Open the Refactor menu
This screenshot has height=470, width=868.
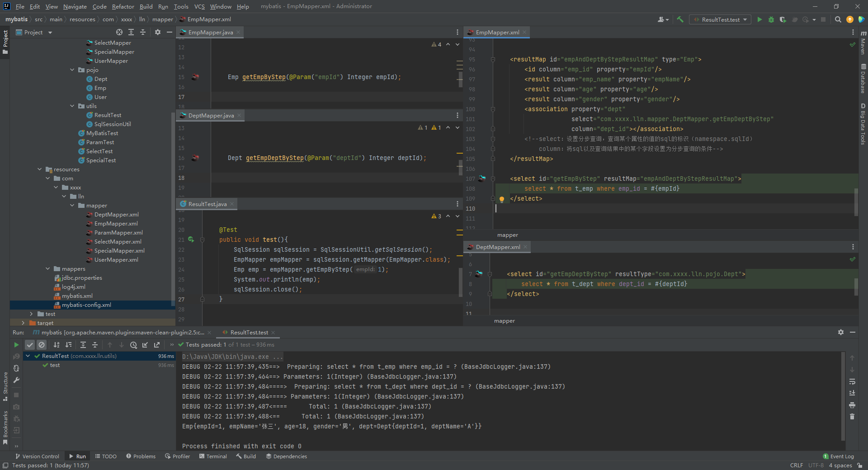[123, 6]
